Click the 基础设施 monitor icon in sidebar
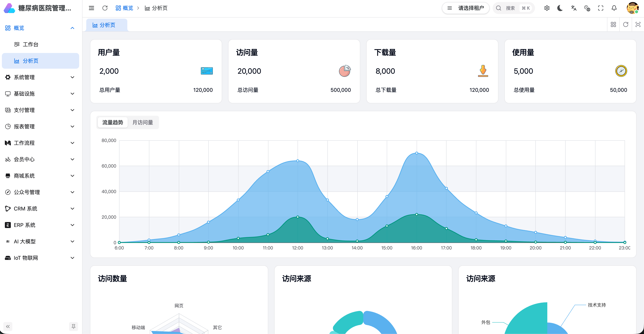 [x=8, y=94]
